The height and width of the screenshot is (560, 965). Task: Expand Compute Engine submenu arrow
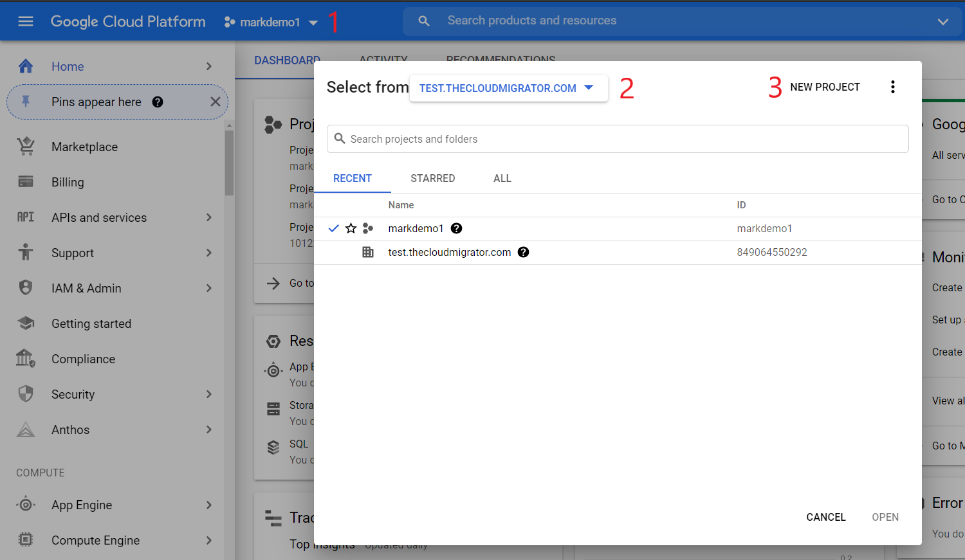point(209,540)
